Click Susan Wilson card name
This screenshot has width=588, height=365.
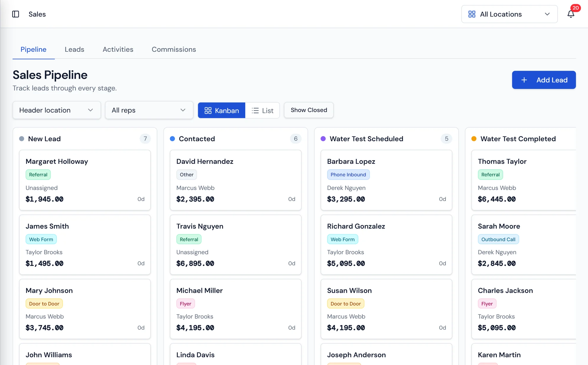(349, 291)
